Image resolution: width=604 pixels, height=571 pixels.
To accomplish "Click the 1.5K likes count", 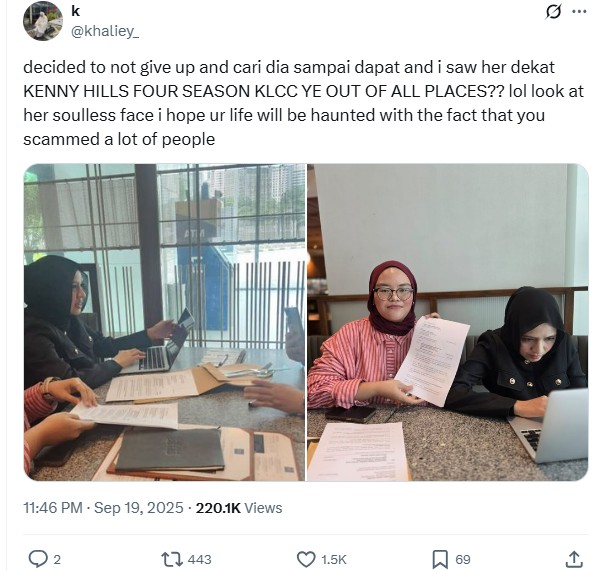I will pos(334,559).
